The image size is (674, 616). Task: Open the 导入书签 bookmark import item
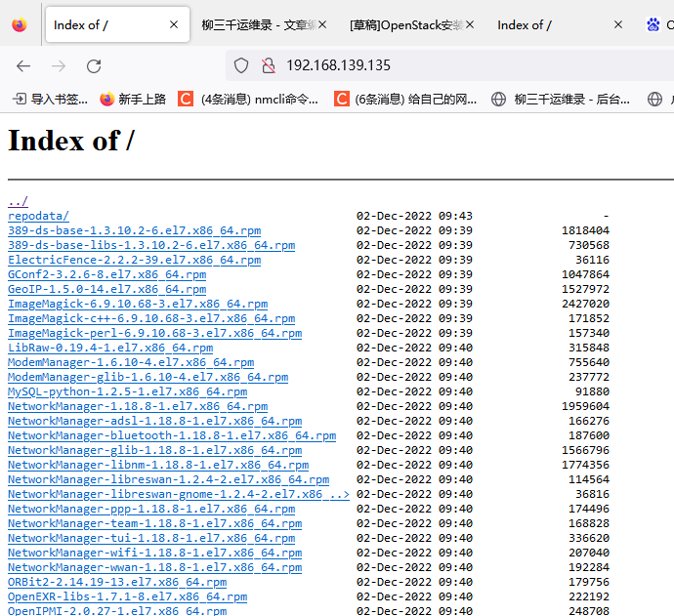tap(49, 99)
